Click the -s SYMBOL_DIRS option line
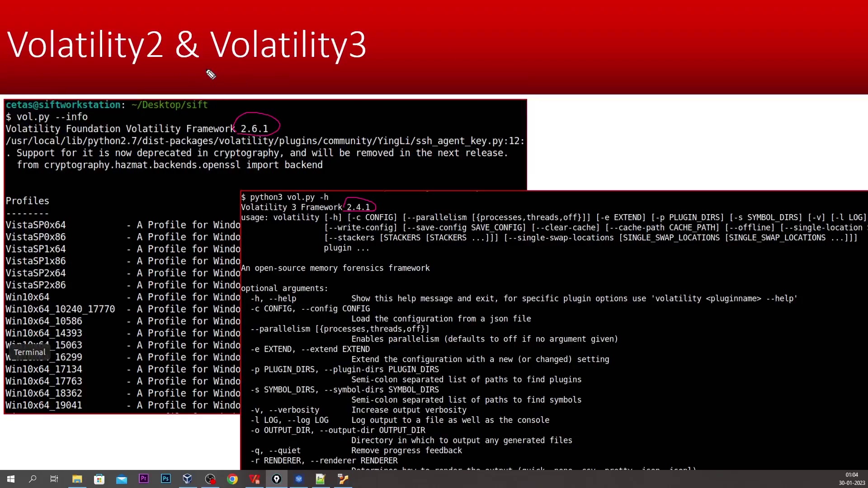868x488 pixels. tap(344, 389)
